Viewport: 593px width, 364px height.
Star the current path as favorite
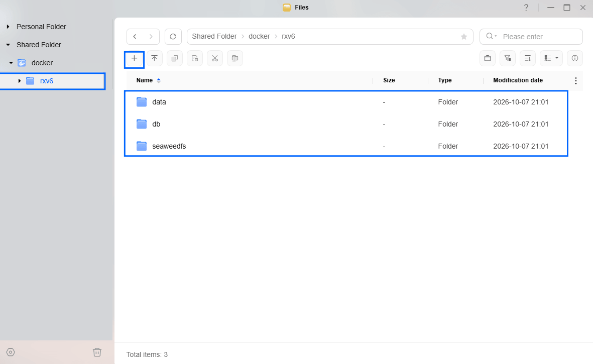pyautogui.click(x=463, y=37)
